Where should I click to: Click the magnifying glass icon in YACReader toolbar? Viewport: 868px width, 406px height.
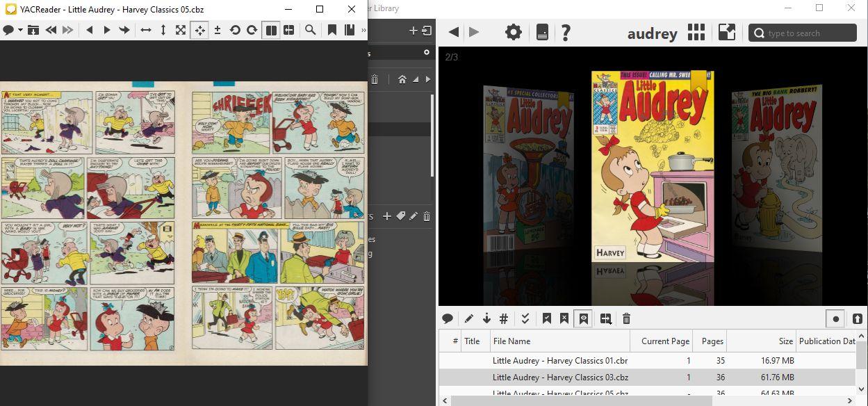pyautogui.click(x=310, y=30)
